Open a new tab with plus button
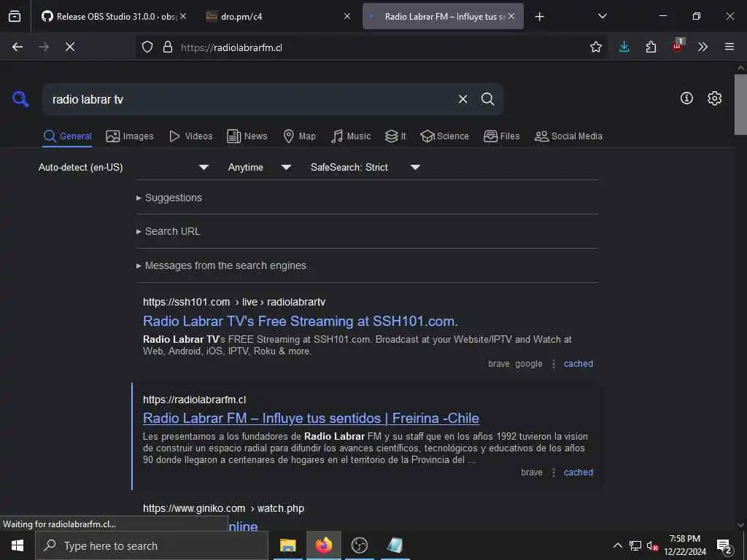 point(539,17)
